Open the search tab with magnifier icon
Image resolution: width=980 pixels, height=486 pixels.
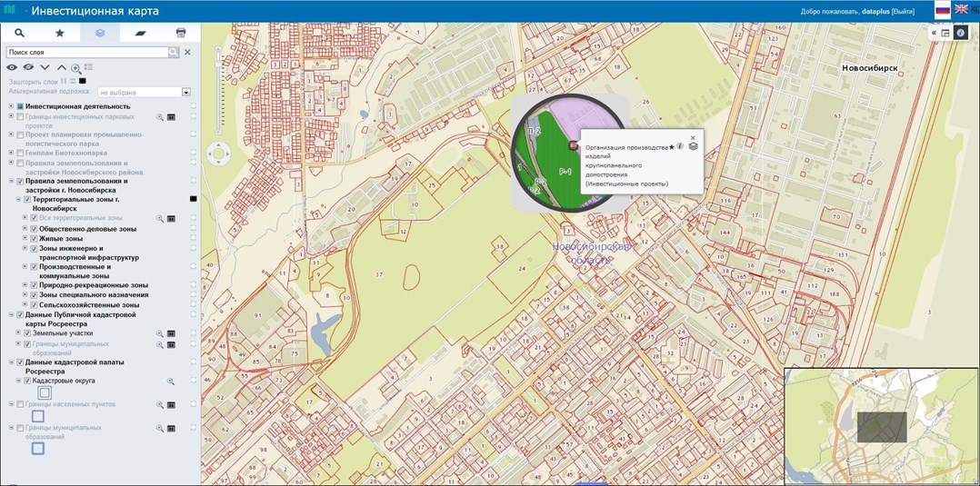[x=20, y=33]
